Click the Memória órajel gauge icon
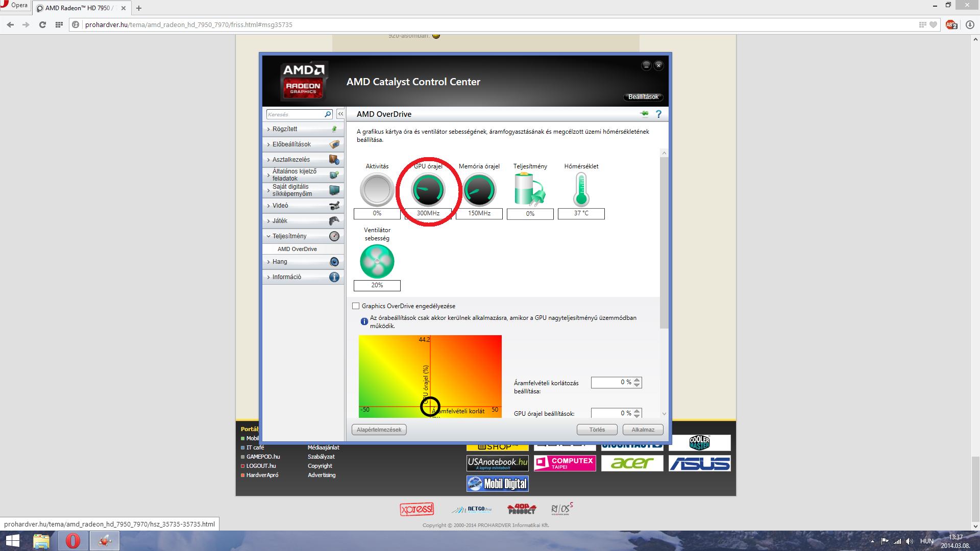 479,190
